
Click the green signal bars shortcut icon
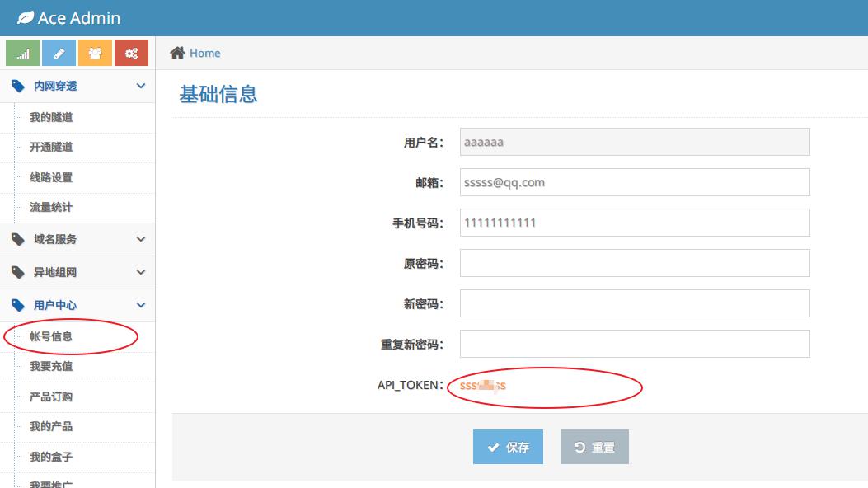23,53
